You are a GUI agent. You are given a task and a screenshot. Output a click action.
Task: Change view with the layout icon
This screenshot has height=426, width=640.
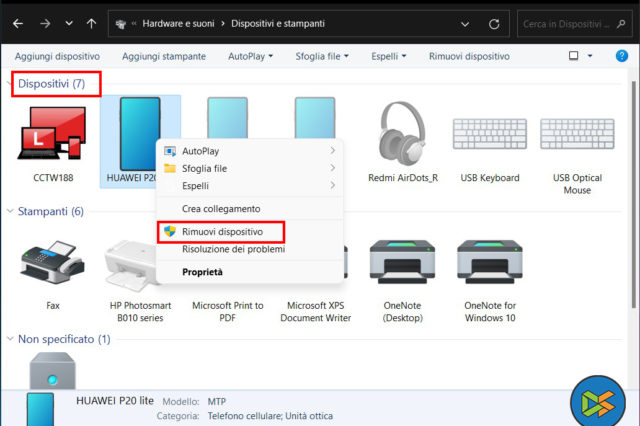573,55
